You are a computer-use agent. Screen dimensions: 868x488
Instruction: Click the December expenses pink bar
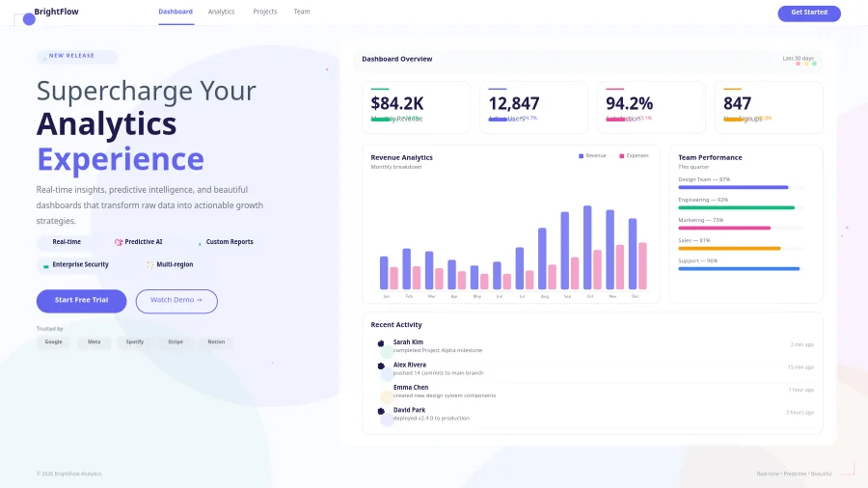tap(642, 266)
